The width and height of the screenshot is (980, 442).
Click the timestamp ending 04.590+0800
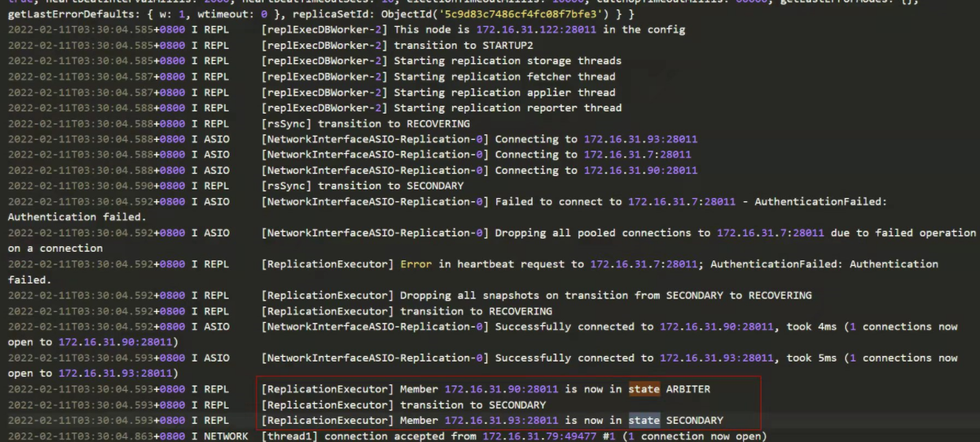(x=95, y=186)
